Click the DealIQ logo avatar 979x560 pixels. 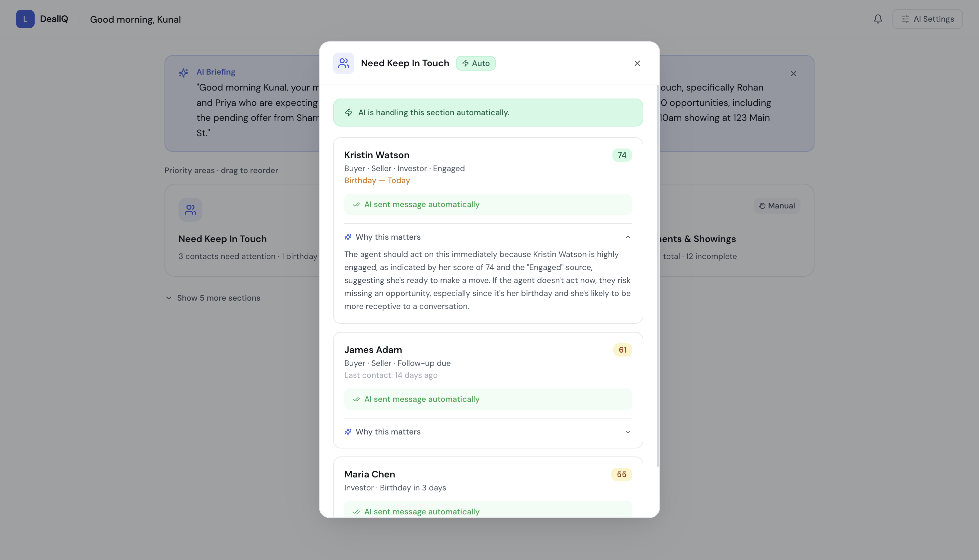[x=25, y=19]
